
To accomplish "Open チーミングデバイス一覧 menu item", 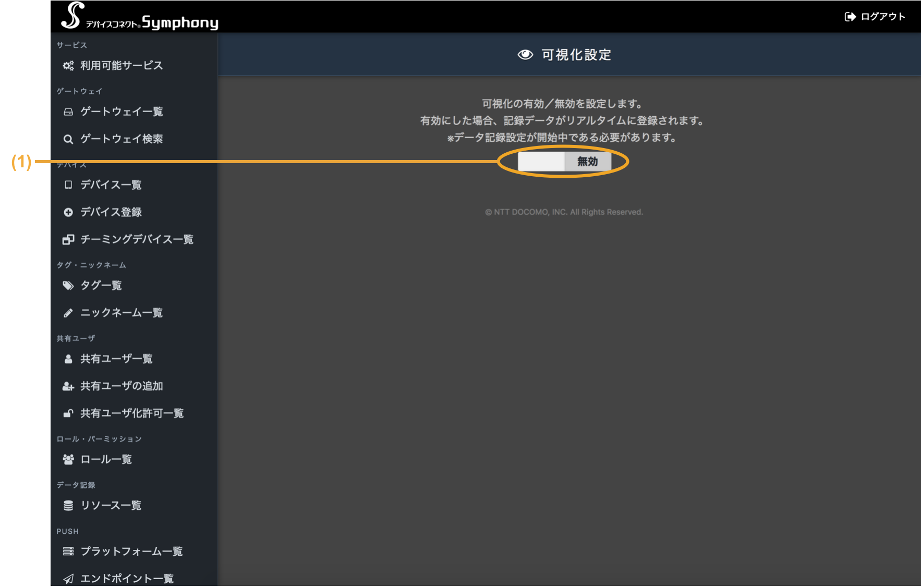I will [x=137, y=239].
